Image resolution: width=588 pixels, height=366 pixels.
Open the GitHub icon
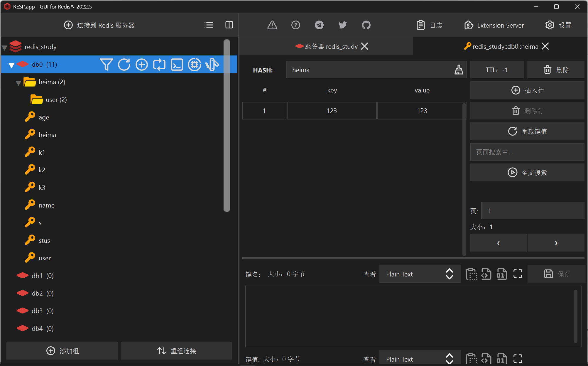coord(366,25)
